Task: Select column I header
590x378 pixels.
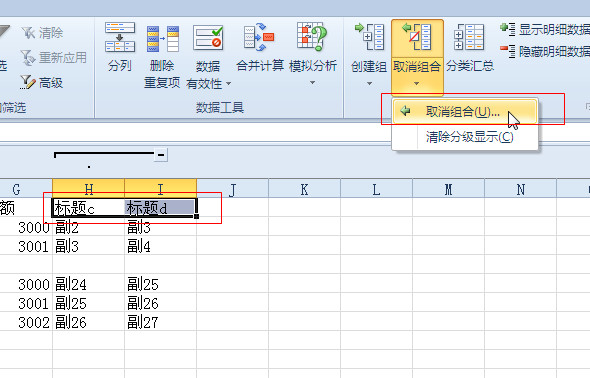Action: click(x=160, y=189)
